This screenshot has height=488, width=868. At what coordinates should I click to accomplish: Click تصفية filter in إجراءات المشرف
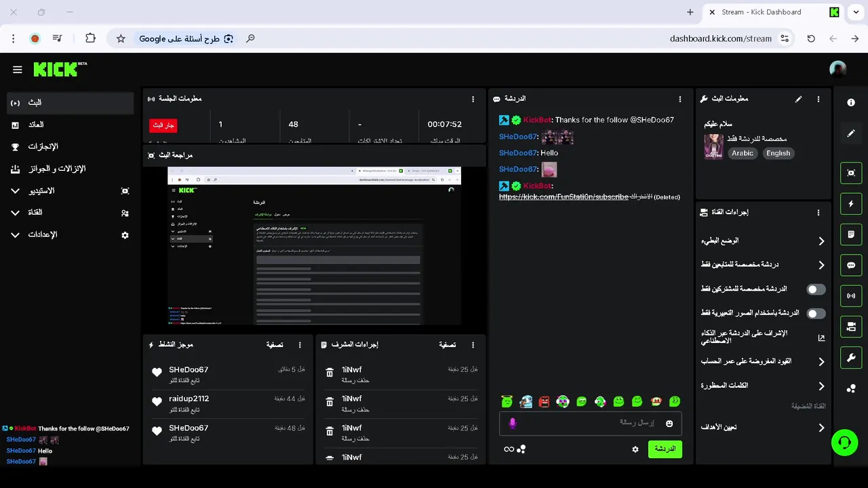point(448,345)
